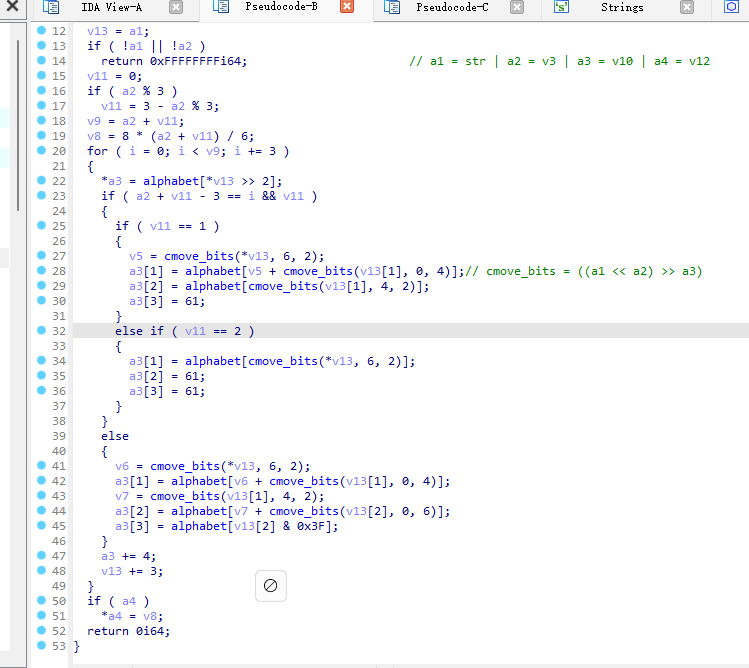Toggle breakpoint dot on line 14

tap(41, 61)
